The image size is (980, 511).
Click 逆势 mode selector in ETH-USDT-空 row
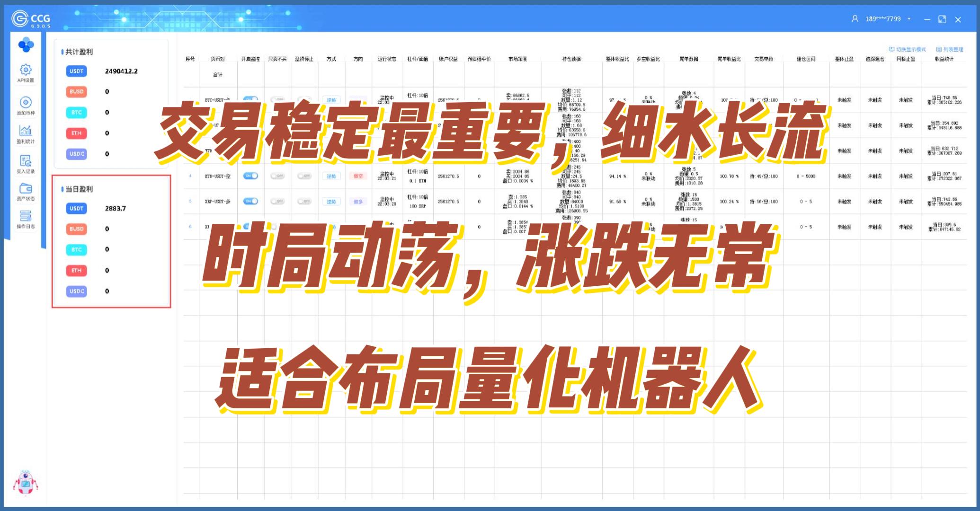(331, 176)
